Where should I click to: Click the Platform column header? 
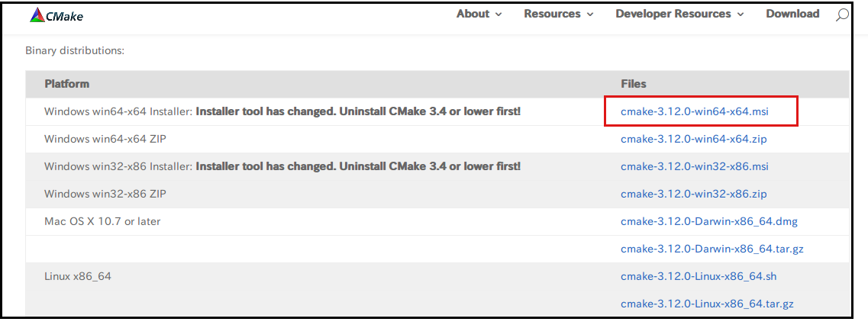pos(66,84)
